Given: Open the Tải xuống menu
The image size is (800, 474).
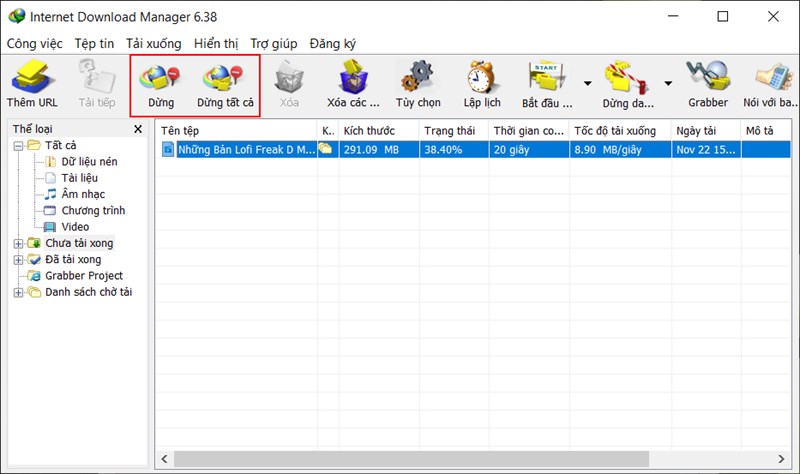Looking at the screenshot, I should click(x=154, y=44).
